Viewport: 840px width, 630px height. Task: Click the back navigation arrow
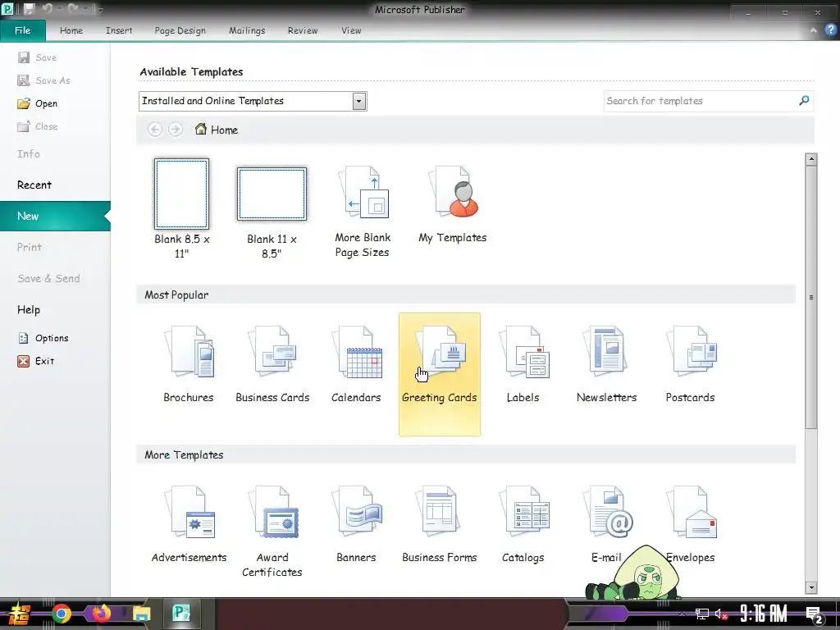pyautogui.click(x=155, y=130)
